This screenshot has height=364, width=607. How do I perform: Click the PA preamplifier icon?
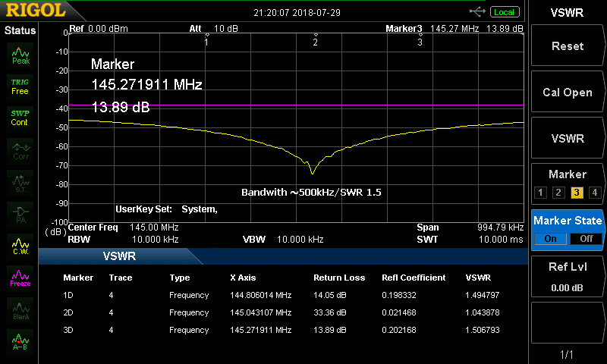[x=20, y=212]
